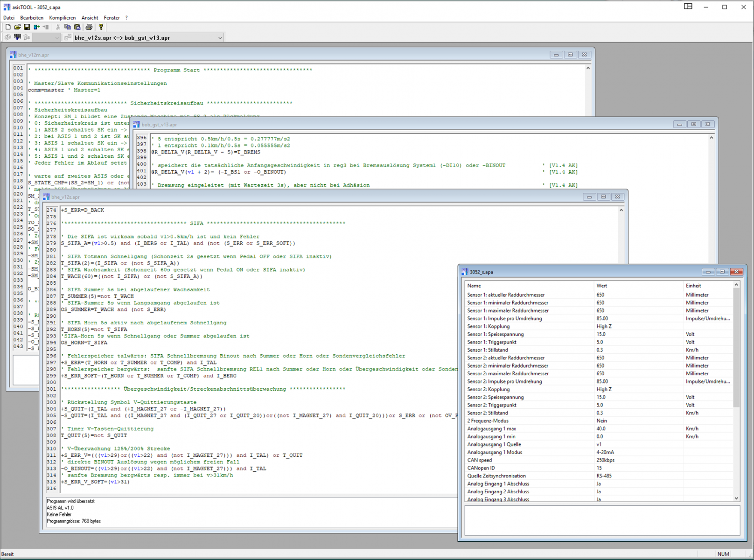The width and height of the screenshot is (754, 560).
Task: Open help with the yellow question mark icon
Action: tap(101, 27)
